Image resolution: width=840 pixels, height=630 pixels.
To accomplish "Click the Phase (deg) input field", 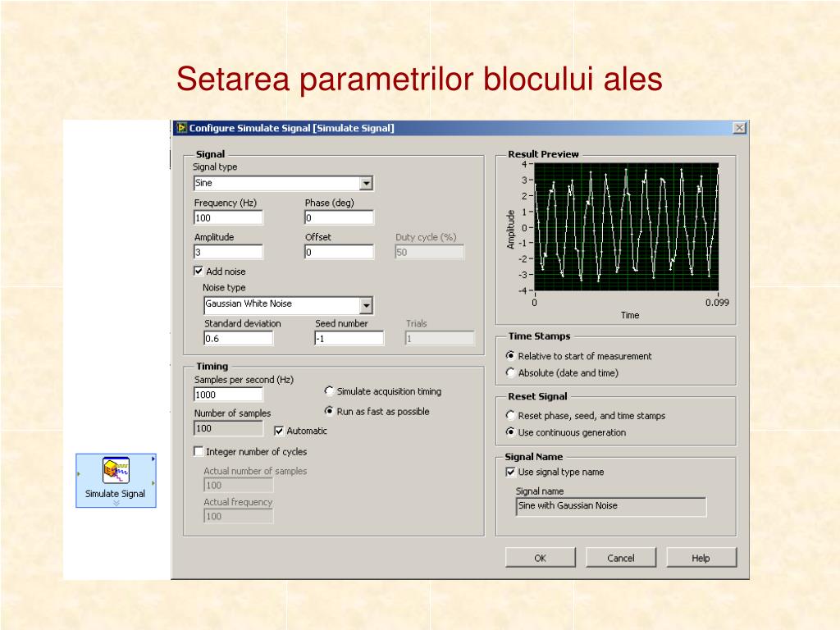I will point(339,217).
